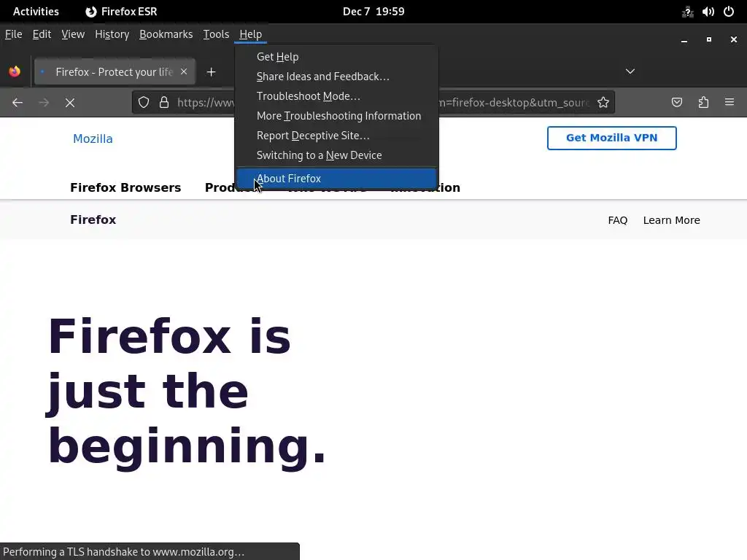
Task: Click the Learn More link
Action: [x=671, y=220]
